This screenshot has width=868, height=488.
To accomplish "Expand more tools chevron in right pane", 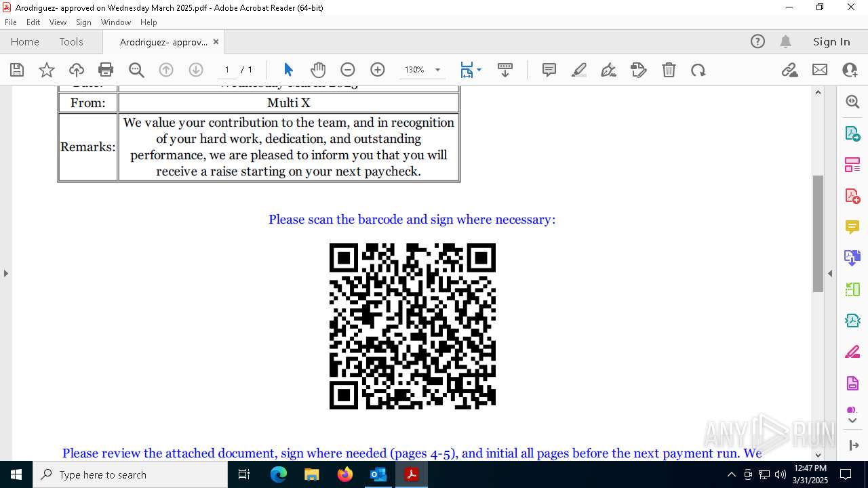I will click(x=852, y=421).
